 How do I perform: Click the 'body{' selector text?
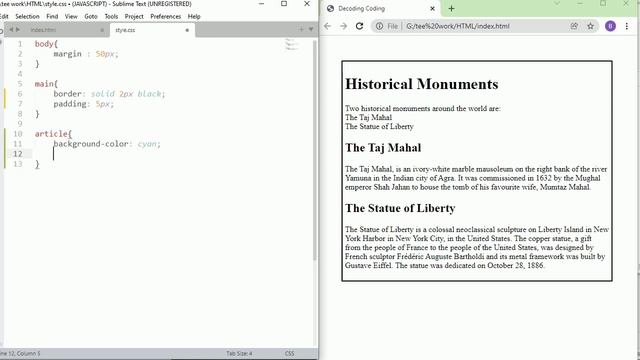coord(46,44)
